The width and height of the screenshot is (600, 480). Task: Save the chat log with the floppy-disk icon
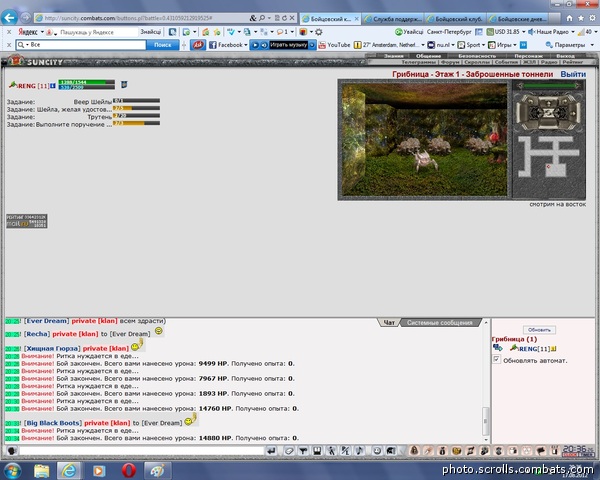point(317,451)
